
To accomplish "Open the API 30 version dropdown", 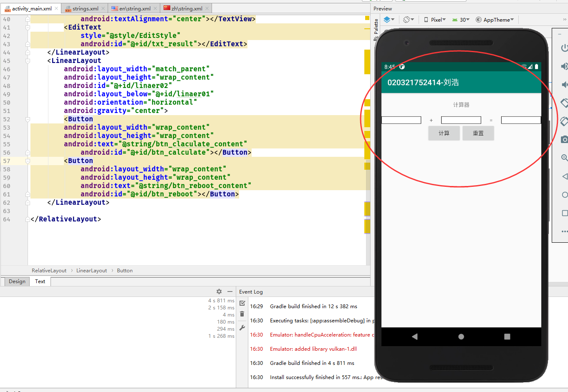I will pos(461,19).
